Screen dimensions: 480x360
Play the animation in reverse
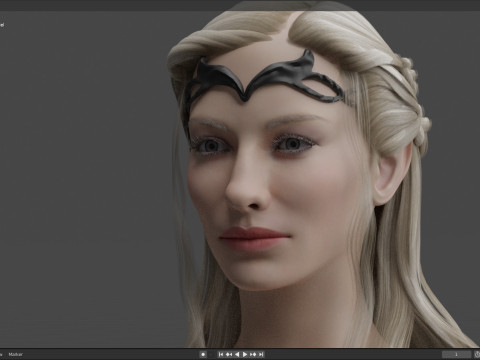237,354
